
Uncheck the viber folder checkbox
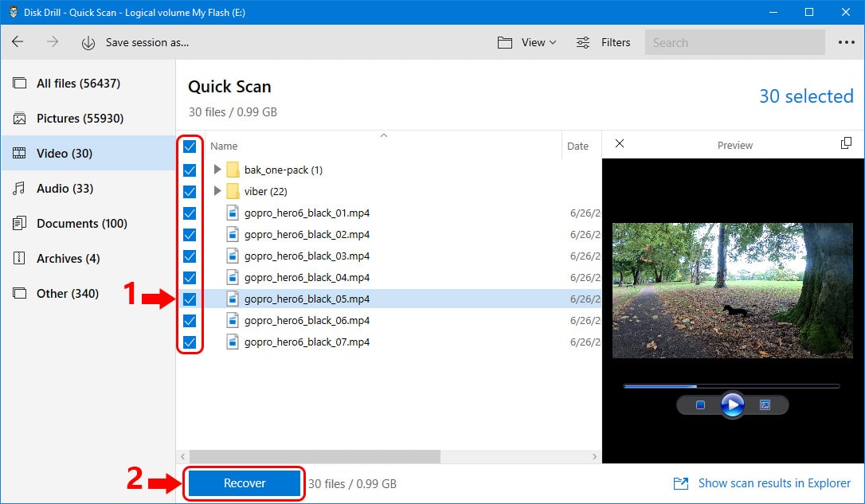pos(190,192)
